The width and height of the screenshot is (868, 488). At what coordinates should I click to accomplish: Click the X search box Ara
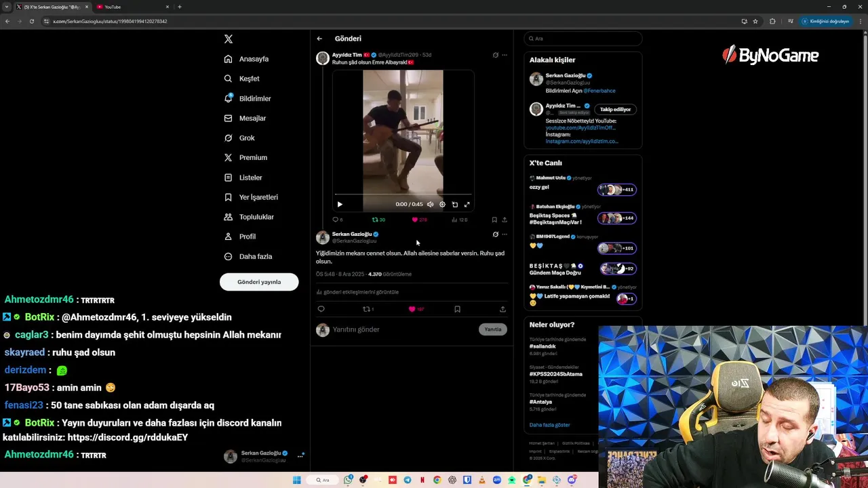point(583,39)
